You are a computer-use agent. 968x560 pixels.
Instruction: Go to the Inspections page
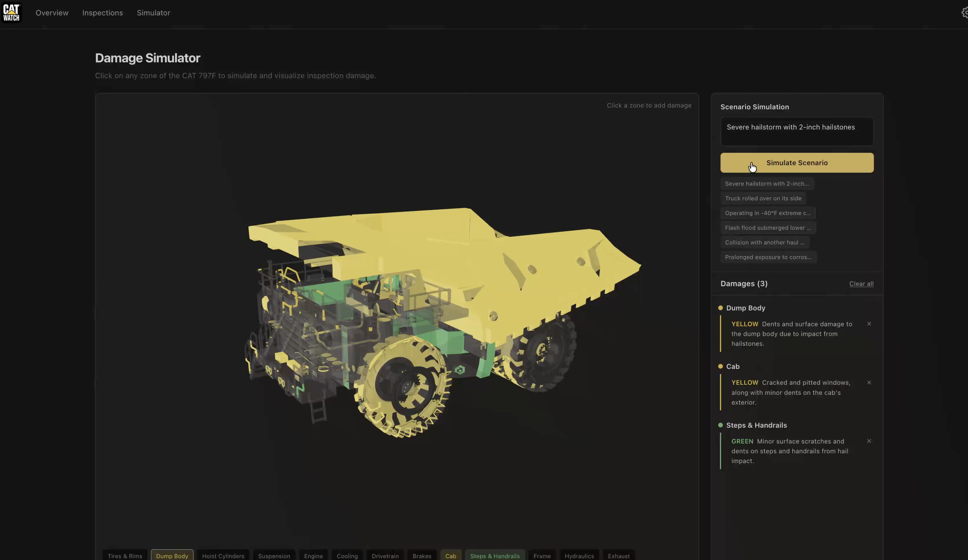(x=103, y=13)
